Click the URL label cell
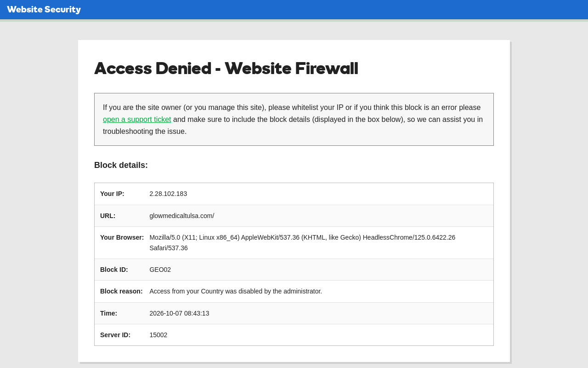The image size is (588, 368). [x=108, y=216]
